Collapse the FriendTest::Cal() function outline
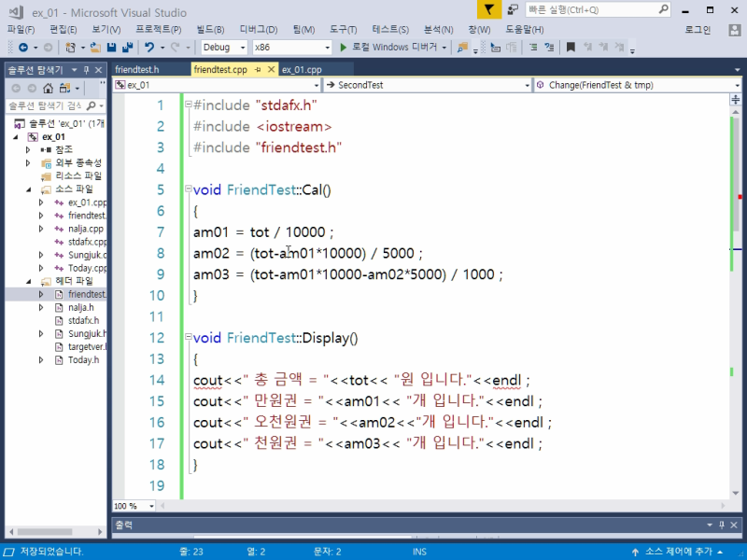Viewport: 747px width, 560px height. 189,189
